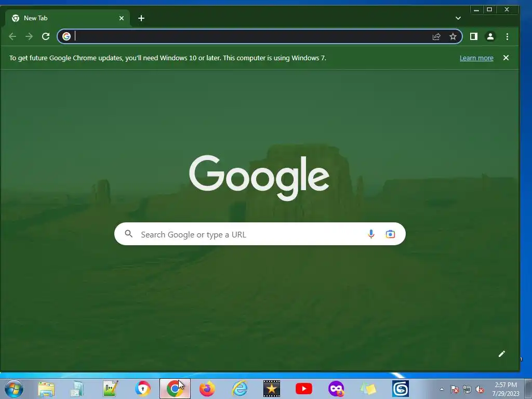Open the Windows Start menu
The width and height of the screenshot is (532, 399).
click(14, 389)
